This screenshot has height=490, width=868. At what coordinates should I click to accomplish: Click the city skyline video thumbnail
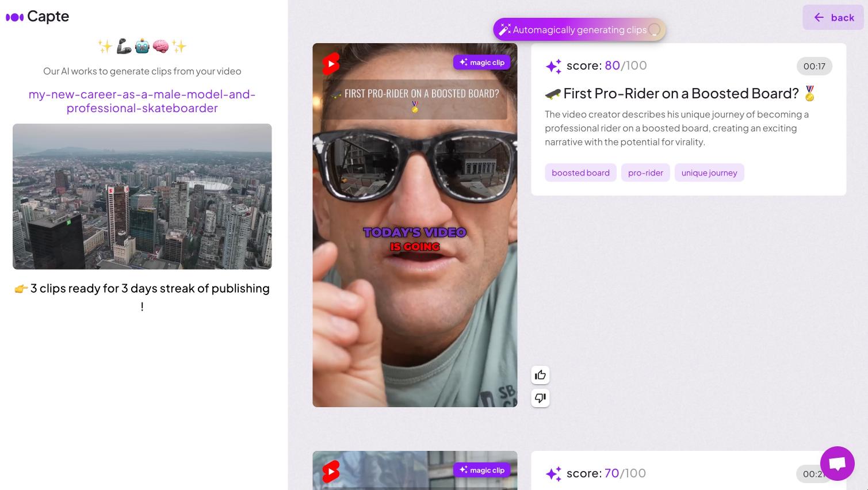[142, 197]
